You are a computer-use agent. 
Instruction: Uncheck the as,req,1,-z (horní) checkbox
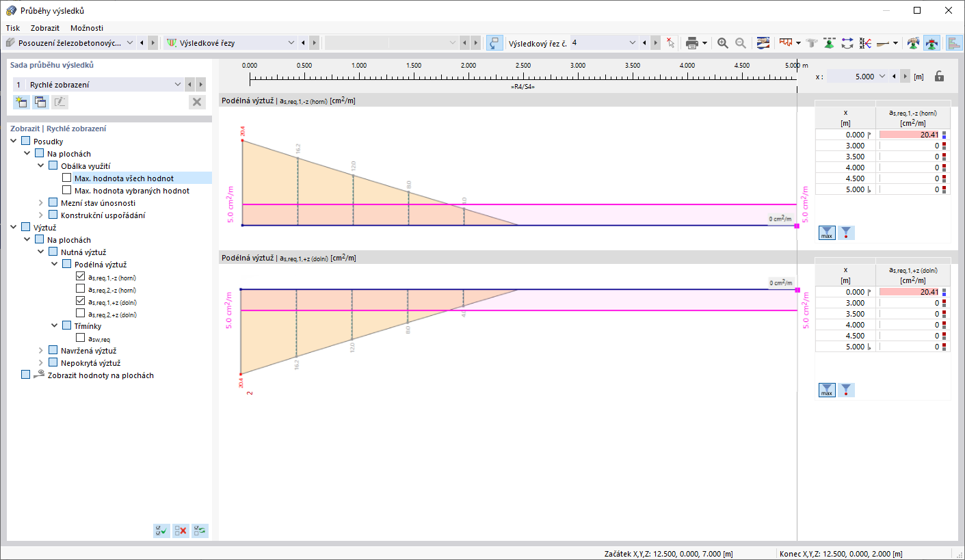coord(81,277)
